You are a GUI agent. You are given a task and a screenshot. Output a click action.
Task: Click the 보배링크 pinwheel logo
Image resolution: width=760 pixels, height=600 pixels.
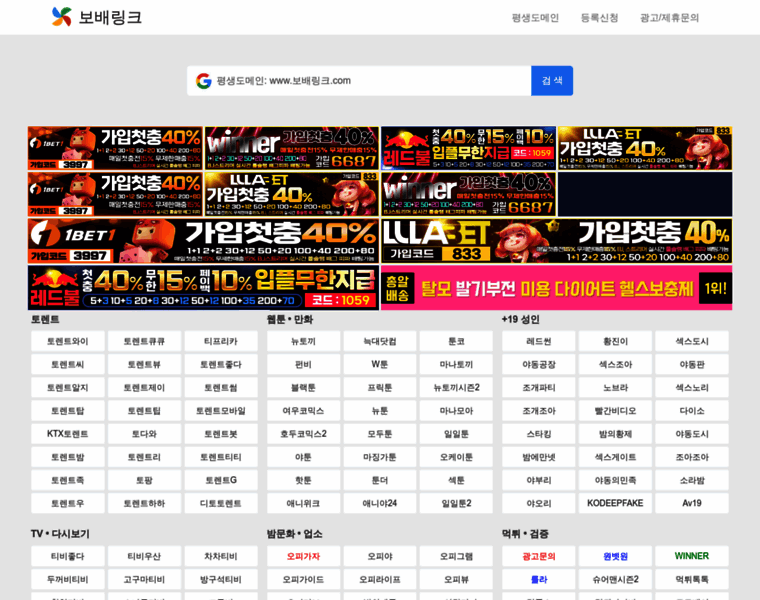point(62,17)
